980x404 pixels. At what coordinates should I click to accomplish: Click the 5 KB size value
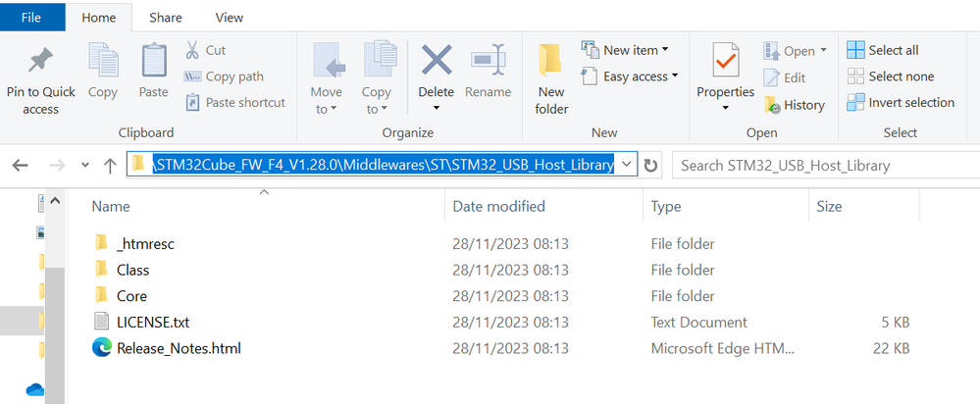tap(895, 323)
